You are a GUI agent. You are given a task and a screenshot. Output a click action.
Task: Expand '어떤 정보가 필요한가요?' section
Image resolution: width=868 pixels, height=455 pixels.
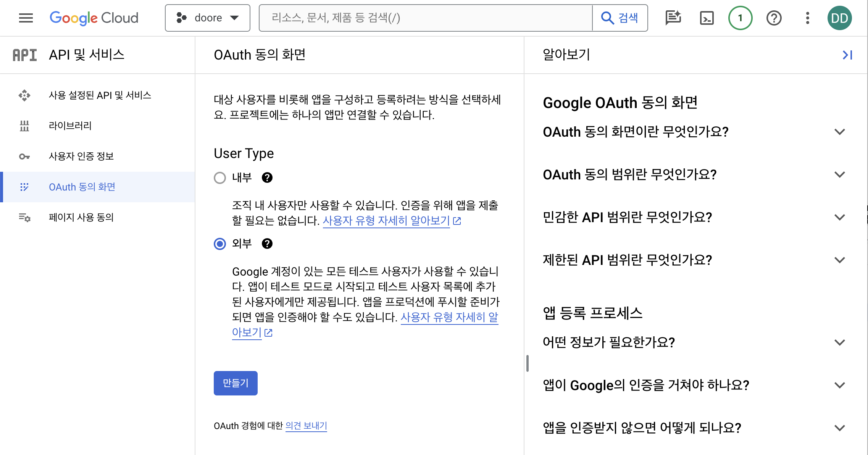pos(839,342)
